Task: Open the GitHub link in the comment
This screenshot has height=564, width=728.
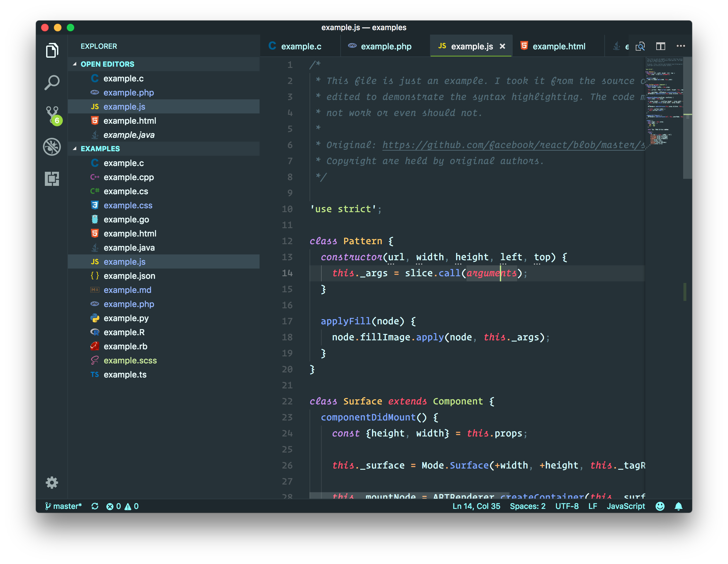Action: (513, 145)
